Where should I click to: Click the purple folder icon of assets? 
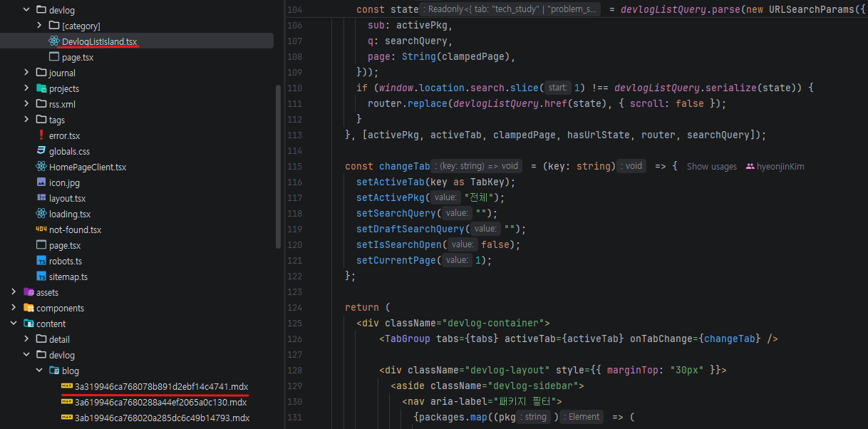(29, 292)
